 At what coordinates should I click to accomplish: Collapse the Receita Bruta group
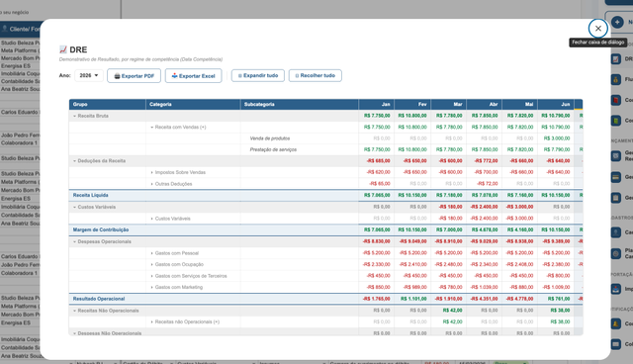coord(75,116)
